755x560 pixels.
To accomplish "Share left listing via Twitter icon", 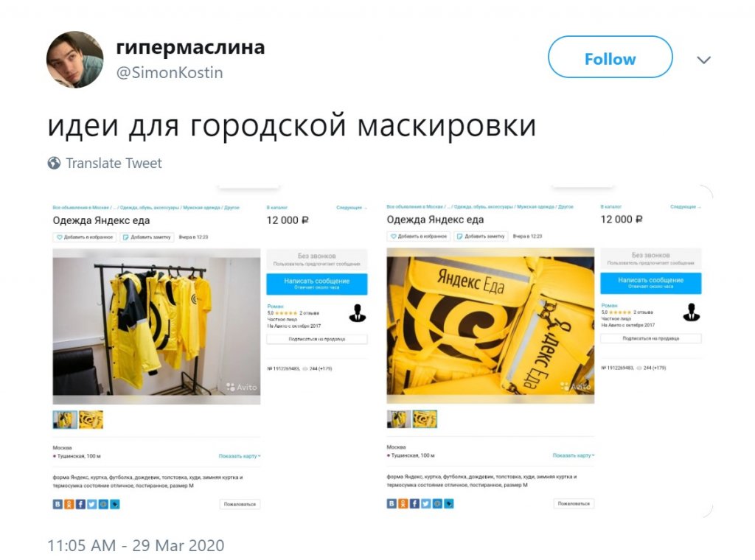I will pos(91,504).
